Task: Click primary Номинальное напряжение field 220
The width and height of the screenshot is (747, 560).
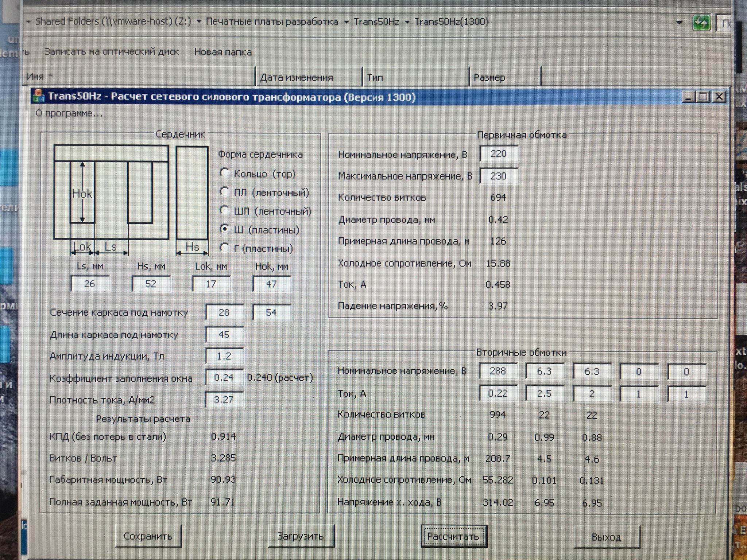Action: (499, 153)
